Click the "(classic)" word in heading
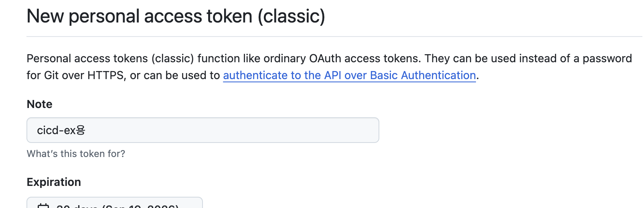Image resolution: width=644 pixels, height=208 pixels. click(x=291, y=16)
